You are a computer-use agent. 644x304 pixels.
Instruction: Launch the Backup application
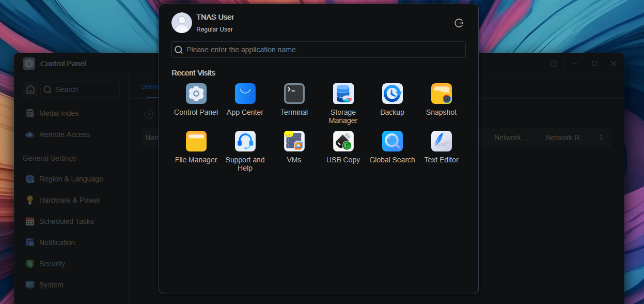click(392, 94)
